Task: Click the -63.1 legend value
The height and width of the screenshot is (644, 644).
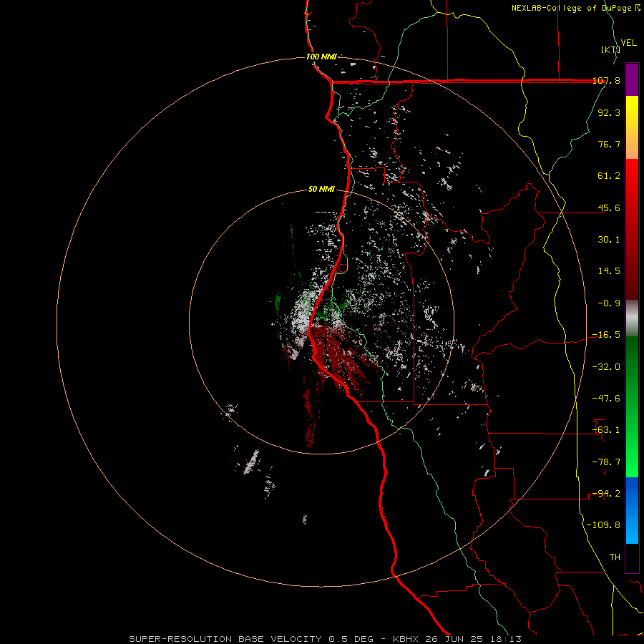Action: [606, 430]
